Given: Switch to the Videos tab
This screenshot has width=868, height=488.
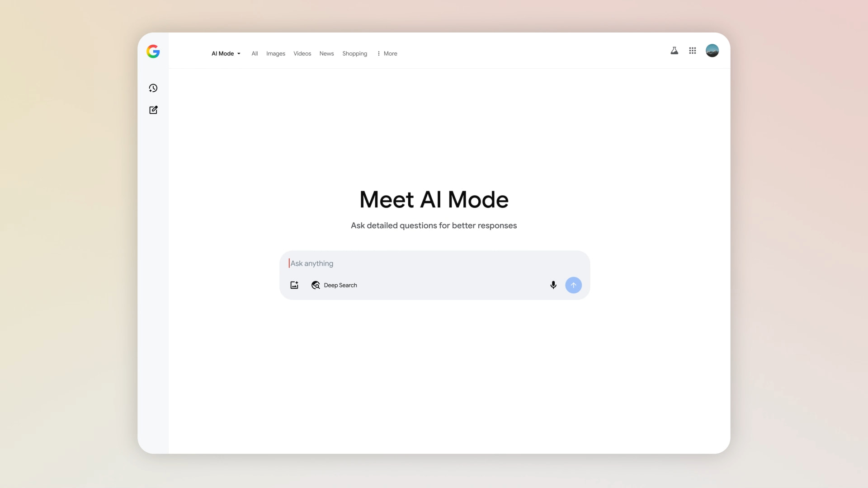Looking at the screenshot, I should point(302,53).
